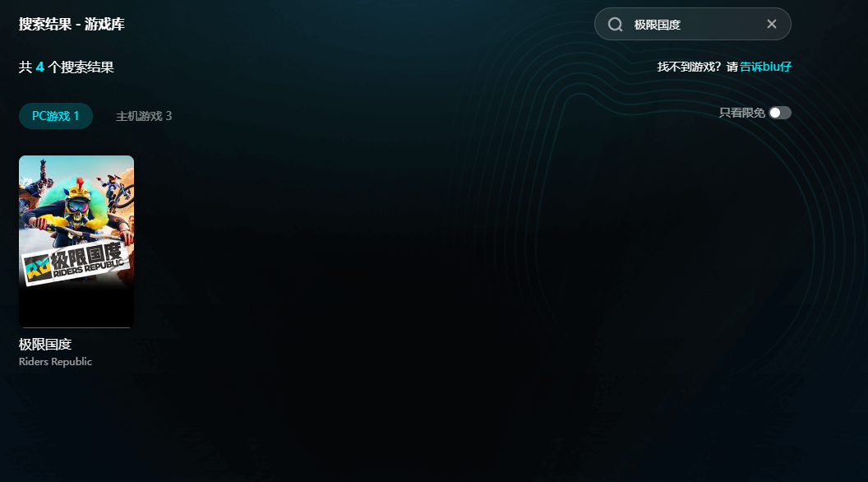Clear the search box with X
Viewport: 868px width, 482px height.
772,24
